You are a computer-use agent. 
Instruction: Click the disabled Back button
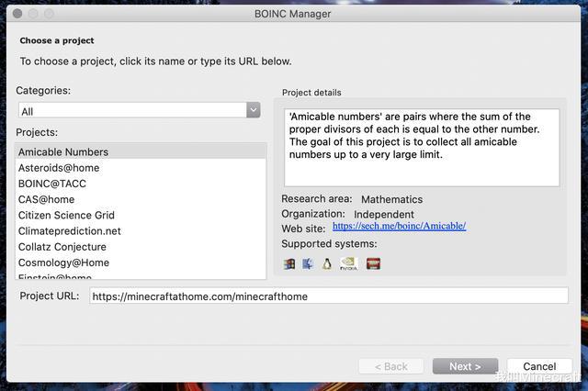[391, 366]
